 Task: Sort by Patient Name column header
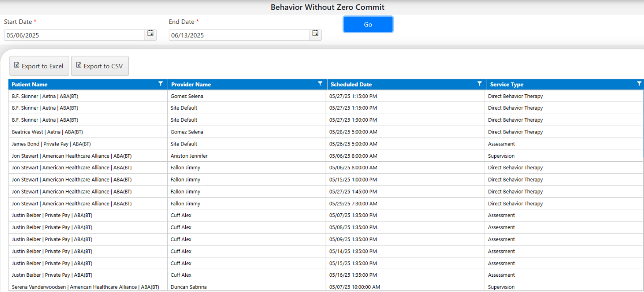coord(30,84)
